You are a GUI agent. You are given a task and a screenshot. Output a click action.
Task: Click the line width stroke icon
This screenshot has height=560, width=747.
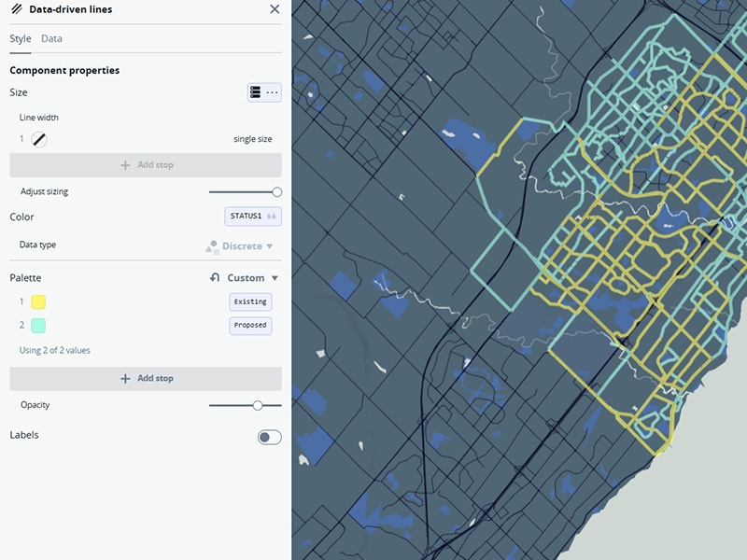(x=38, y=139)
